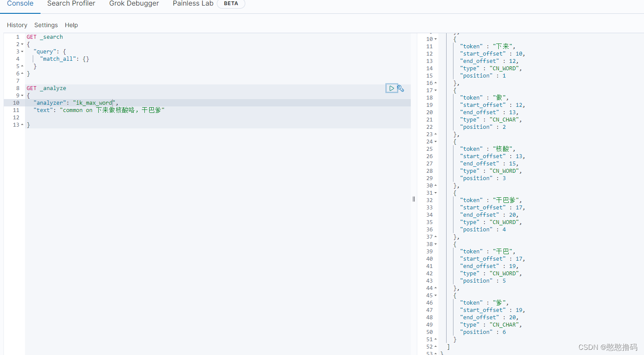The height and width of the screenshot is (355, 644).
Task: Toggle fold arrow at output line 52
Action: 435,347
